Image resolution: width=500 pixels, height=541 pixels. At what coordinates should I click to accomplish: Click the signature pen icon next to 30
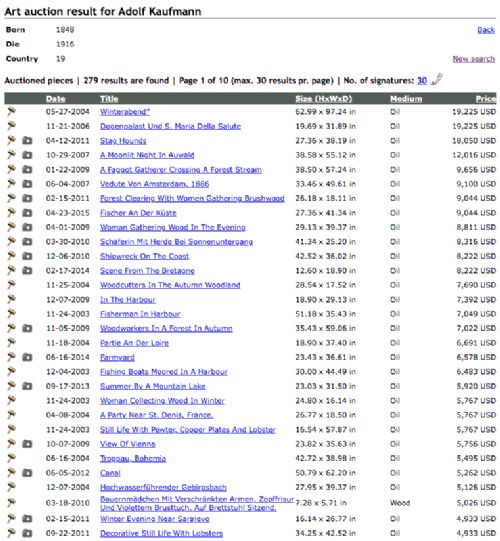pyautogui.click(x=437, y=79)
